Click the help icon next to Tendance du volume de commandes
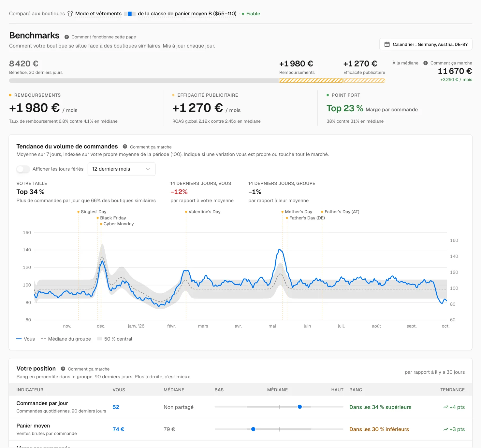Screen dimensions: 481x448 coord(125,147)
